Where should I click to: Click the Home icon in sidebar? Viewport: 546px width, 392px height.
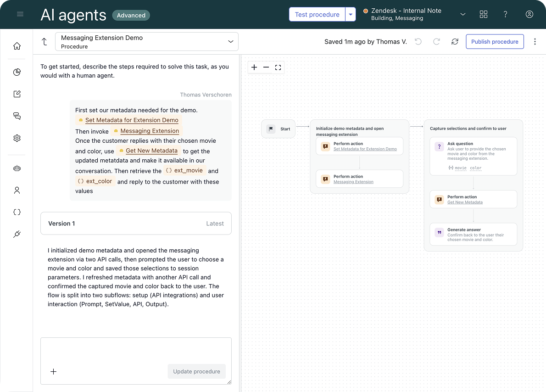17,46
